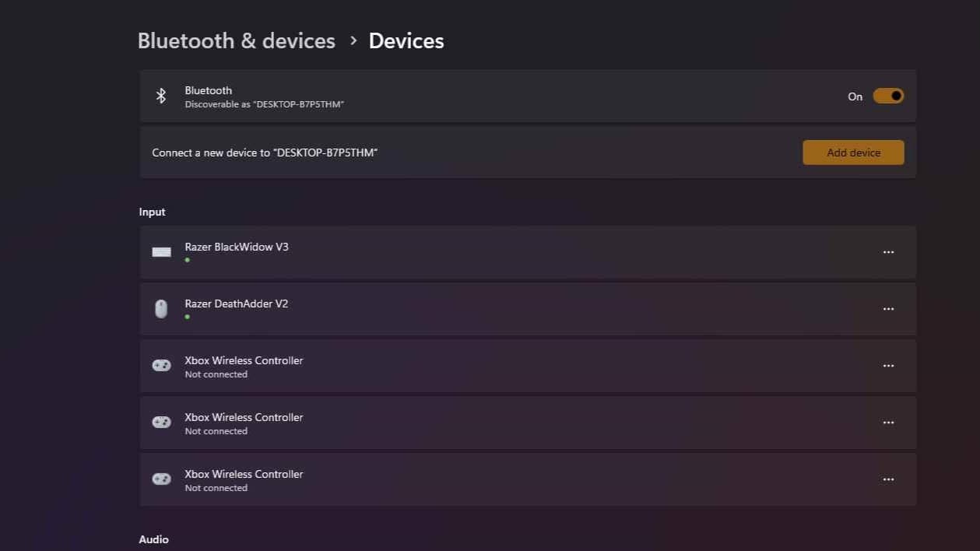Screen dimensions: 980x551
Task: Open options menu for Razer DeathAdder V2
Action: pyautogui.click(x=888, y=308)
